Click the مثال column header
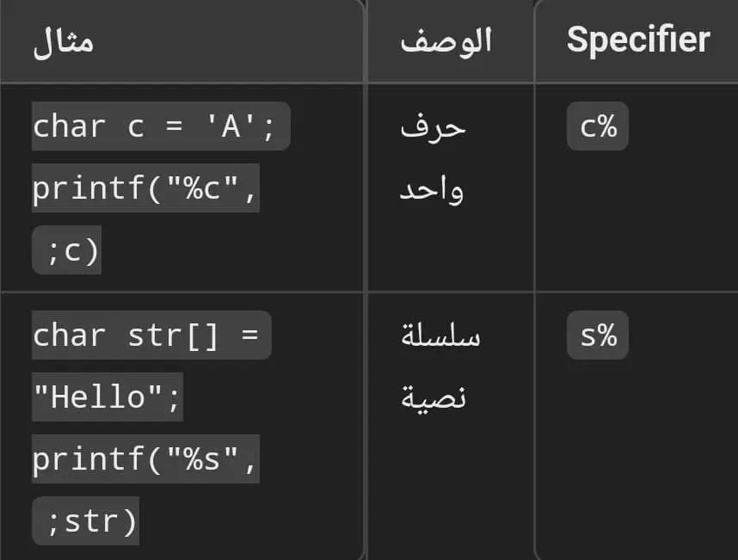738x560 pixels. [64, 42]
